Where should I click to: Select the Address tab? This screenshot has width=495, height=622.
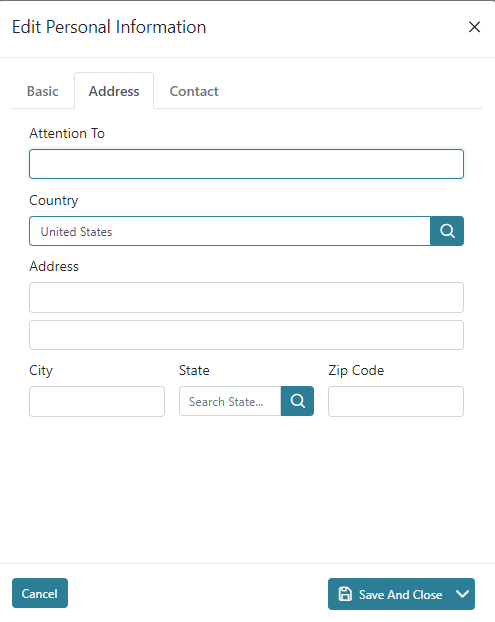114,91
